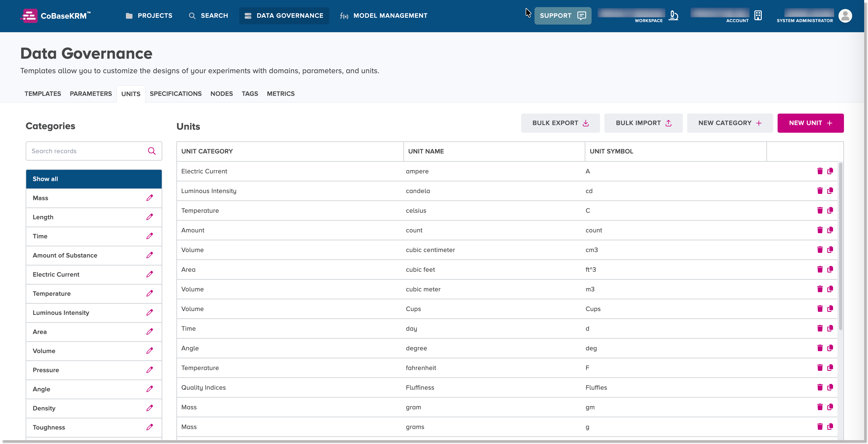Edit the Luminous Intensity category
This screenshot has height=444, width=868.
tap(150, 312)
